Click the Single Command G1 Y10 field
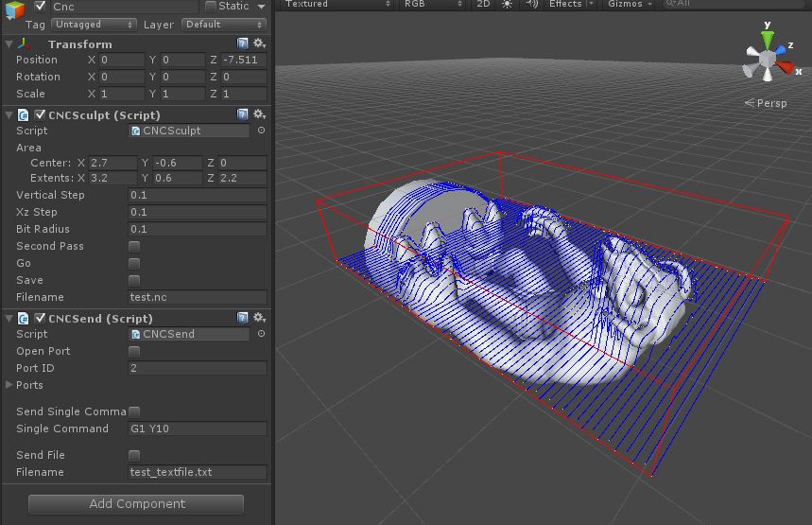 [198, 429]
